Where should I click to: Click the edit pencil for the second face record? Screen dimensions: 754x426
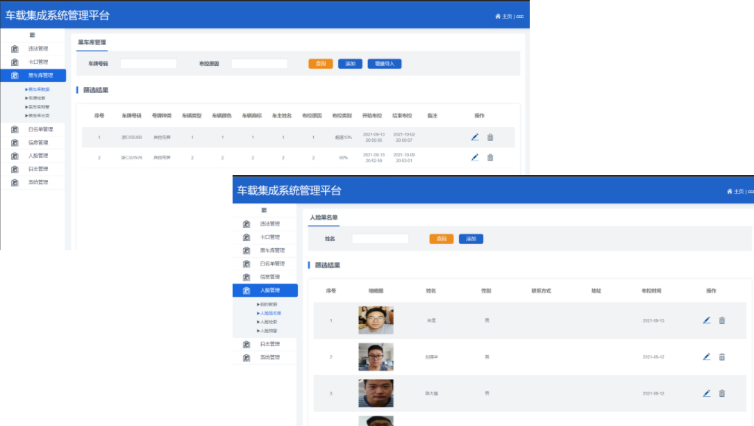coord(706,356)
